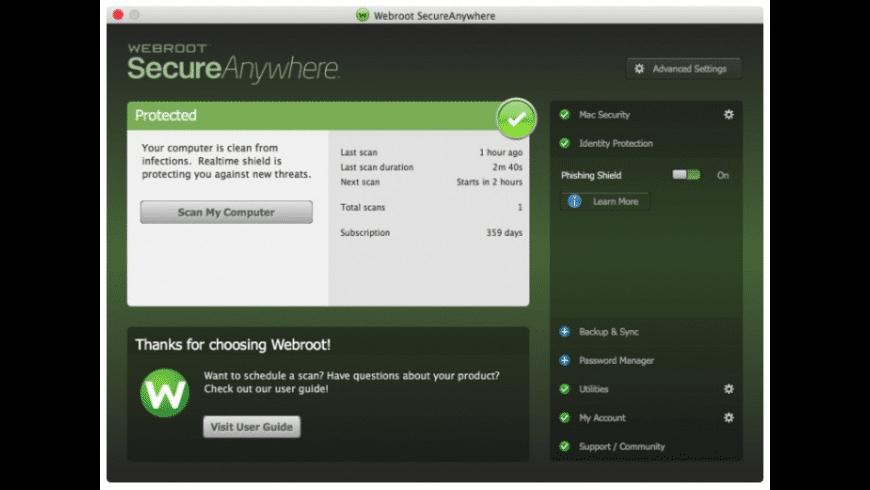Click the round green Webroot W logo
The image size is (870, 490).
point(165,393)
